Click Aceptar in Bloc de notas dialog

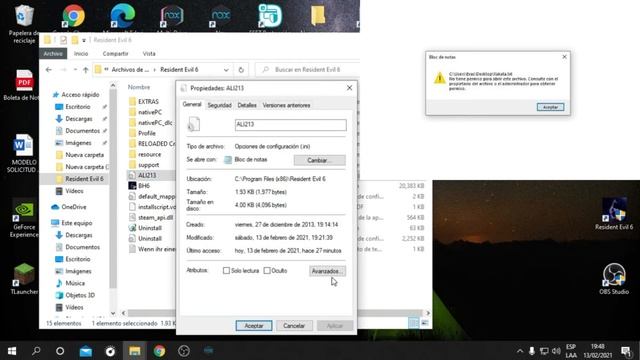[550, 107]
